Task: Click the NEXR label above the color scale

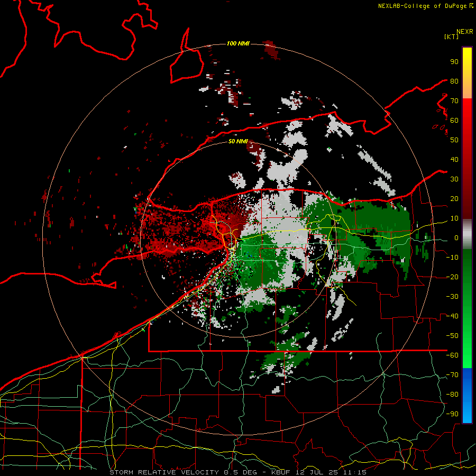Action: 465,32
